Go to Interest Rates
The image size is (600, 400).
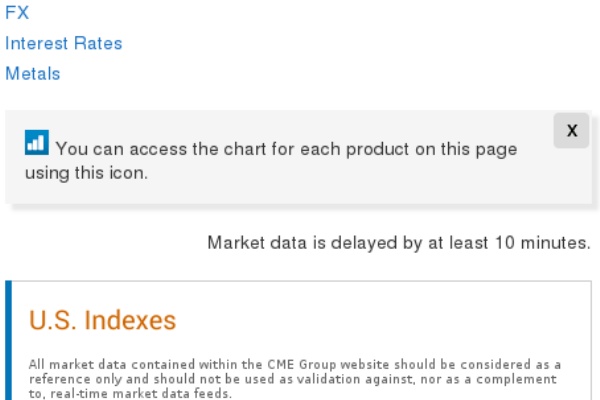click(x=63, y=43)
